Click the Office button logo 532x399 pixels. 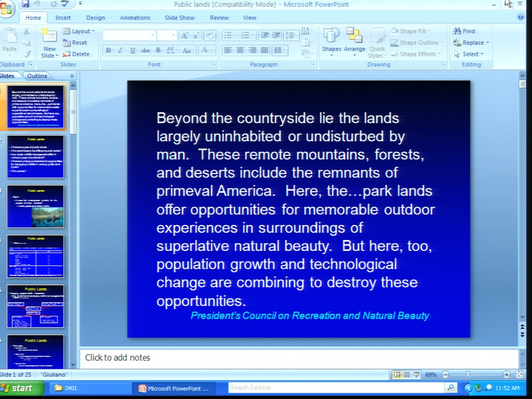[x=7, y=8]
